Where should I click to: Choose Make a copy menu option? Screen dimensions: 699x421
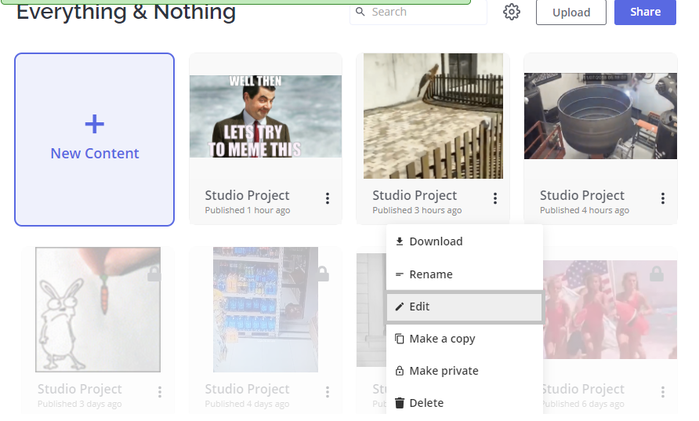tap(465, 338)
